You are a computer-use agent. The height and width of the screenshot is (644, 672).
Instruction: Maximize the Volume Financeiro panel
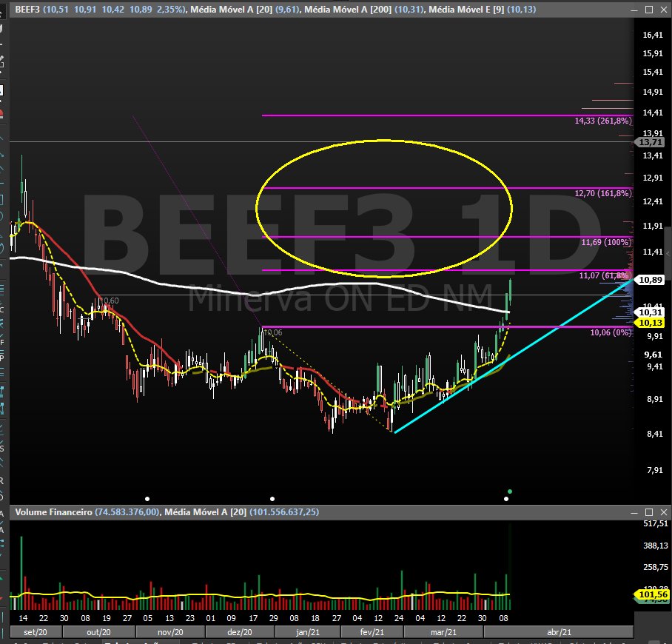pyautogui.click(x=649, y=512)
